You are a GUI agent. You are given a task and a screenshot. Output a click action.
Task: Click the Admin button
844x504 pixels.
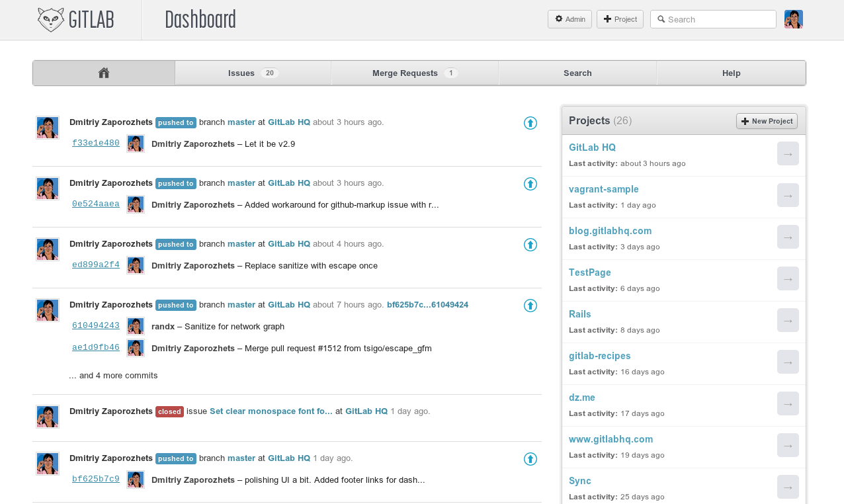tap(570, 19)
